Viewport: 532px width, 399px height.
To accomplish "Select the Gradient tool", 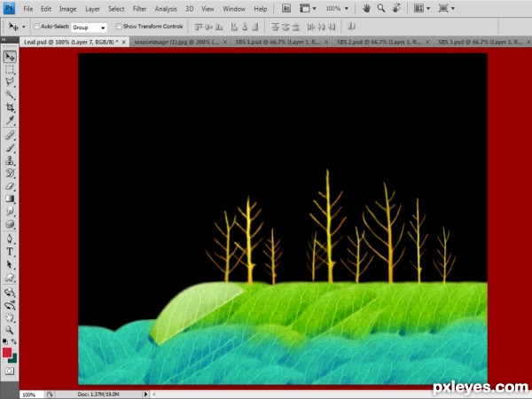I will (x=10, y=199).
